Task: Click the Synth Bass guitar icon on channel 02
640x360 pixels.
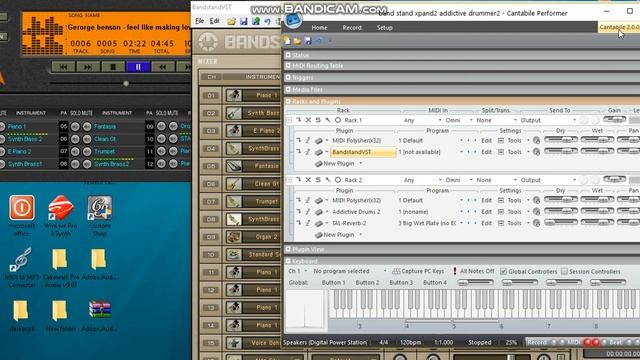Action: [234, 113]
